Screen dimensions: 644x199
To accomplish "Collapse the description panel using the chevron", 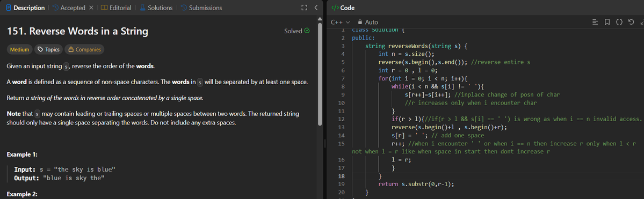I will coord(316,8).
